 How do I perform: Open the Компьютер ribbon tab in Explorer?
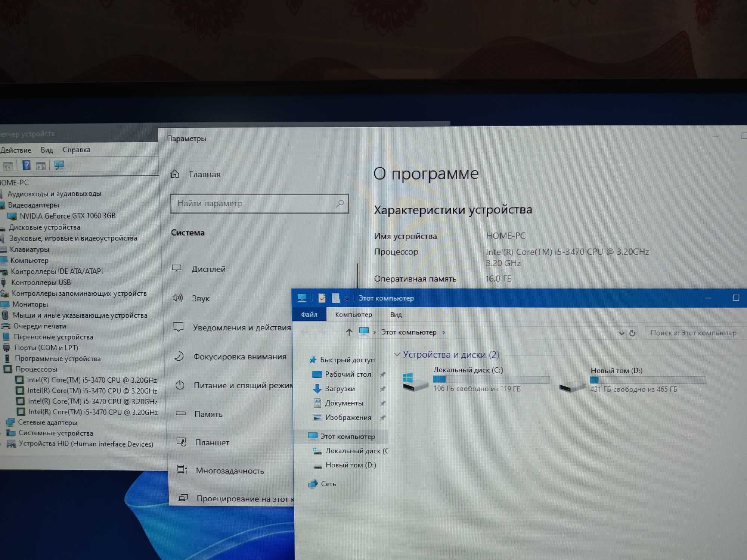(353, 315)
